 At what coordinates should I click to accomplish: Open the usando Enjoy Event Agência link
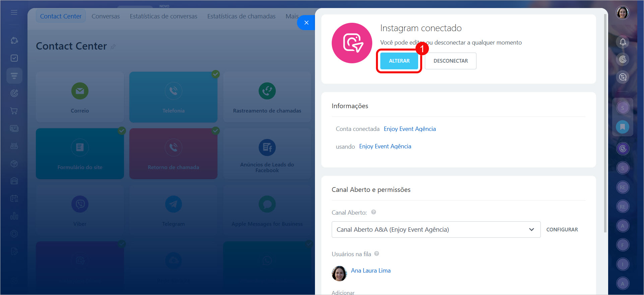[x=385, y=146]
